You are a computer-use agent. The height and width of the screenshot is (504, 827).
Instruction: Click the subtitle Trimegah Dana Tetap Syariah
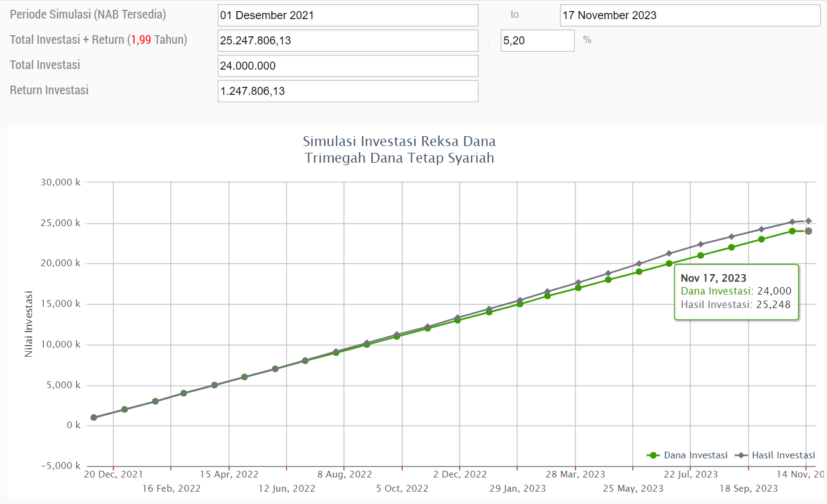coord(399,158)
